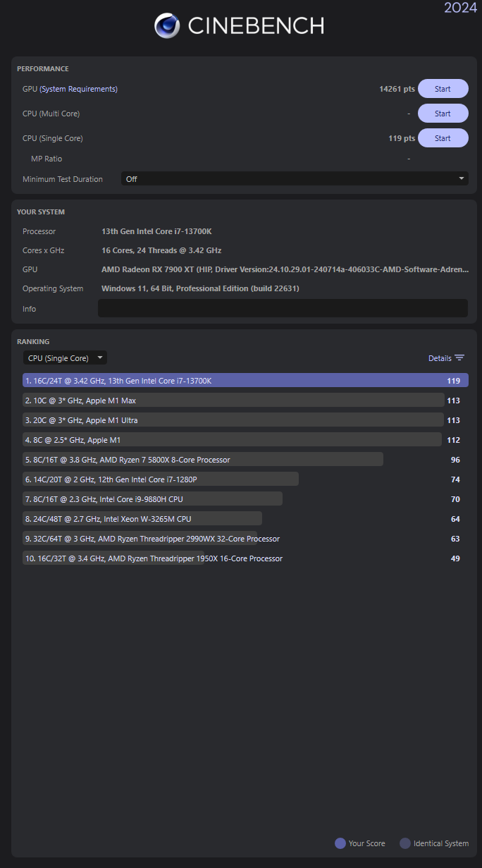Click the arrow of the Minimum Test Duration combo
The image size is (482, 868).
pyautogui.click(x=462, y=178)
